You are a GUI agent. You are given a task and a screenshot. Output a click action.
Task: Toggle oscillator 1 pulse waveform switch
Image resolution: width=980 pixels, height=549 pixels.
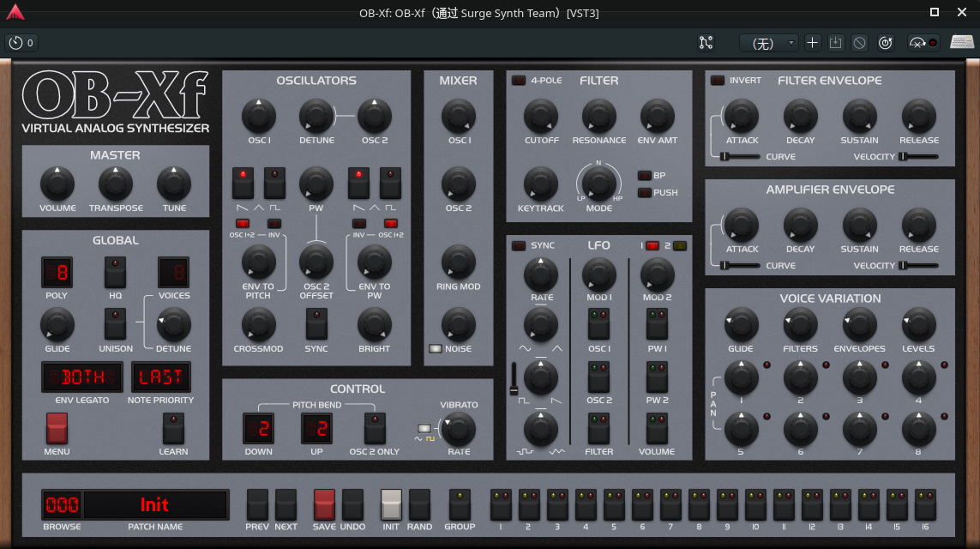274,183
